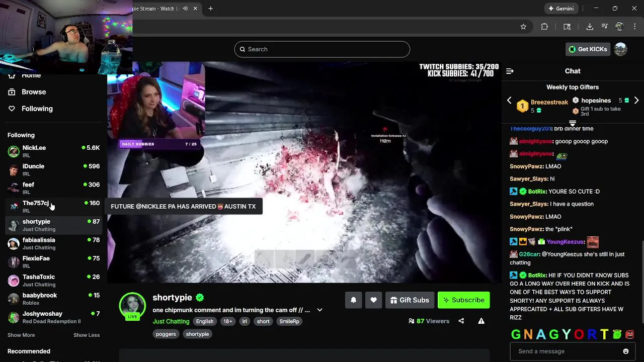Close the pie Stream browser tab
The width and height of the screenshot is (644, 362).
pos(195,9)
